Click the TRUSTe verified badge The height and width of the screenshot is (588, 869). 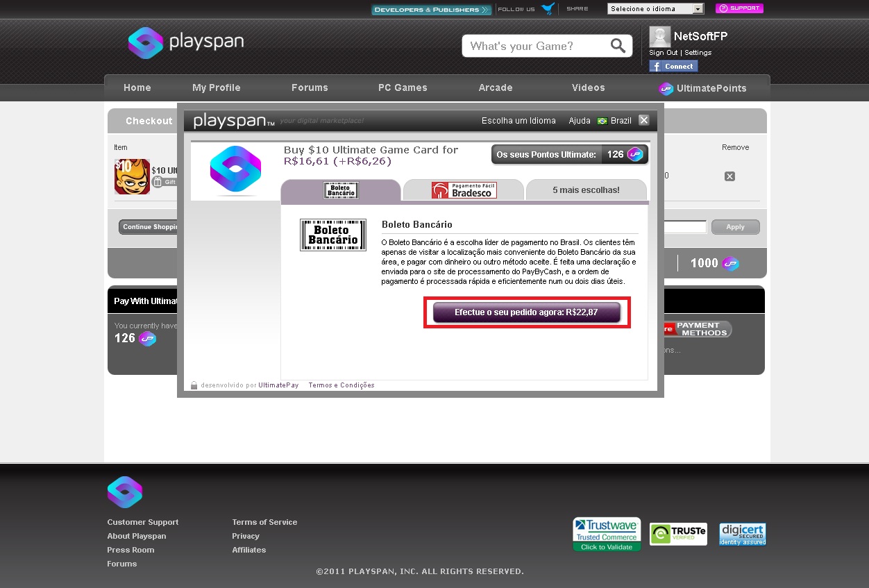(x=678, y=534)
